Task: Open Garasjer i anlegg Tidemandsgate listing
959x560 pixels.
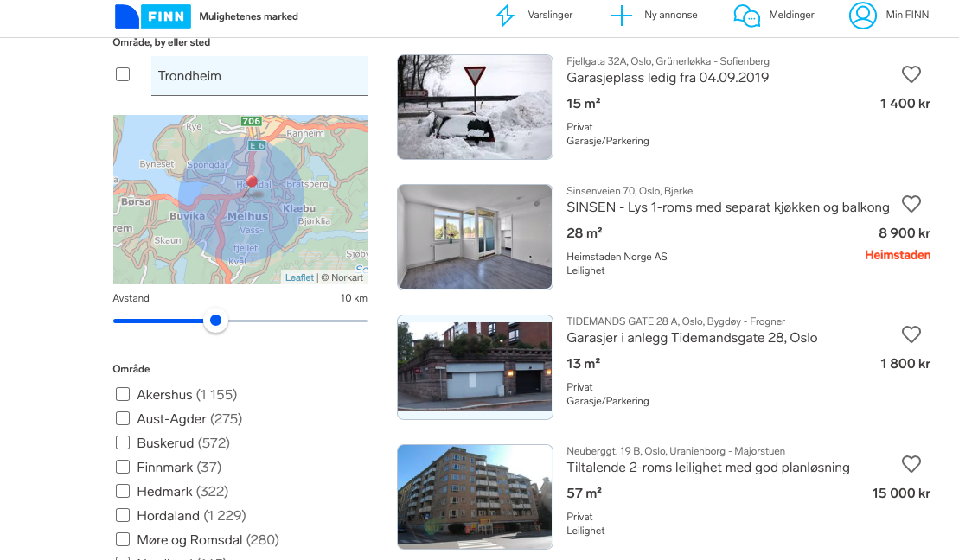Action: [692, 337]
